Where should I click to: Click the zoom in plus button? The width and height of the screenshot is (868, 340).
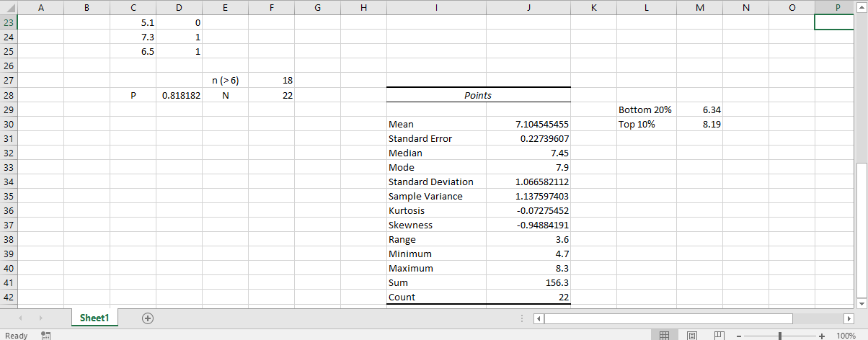pyautogui.click(x=822, y=336)
